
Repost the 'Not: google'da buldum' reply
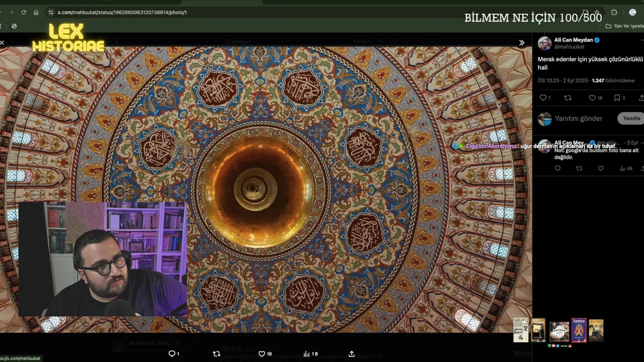[x=579, y=168]
